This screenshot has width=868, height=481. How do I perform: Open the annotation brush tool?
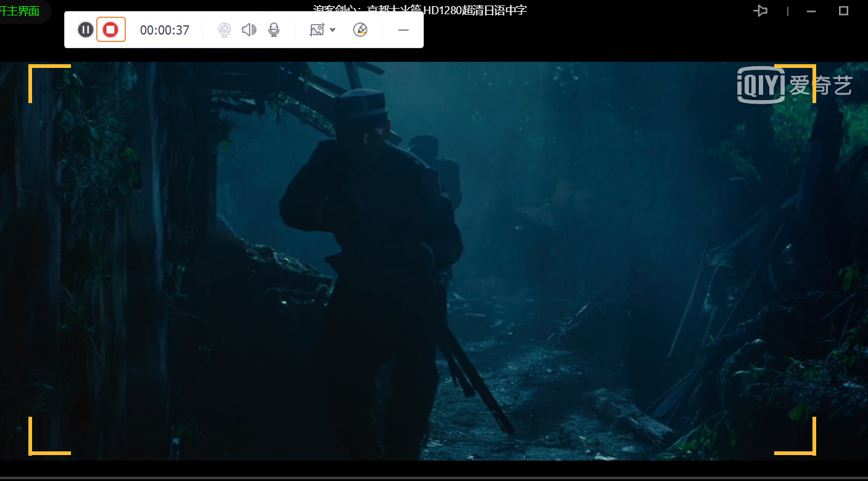pos(360,30)
